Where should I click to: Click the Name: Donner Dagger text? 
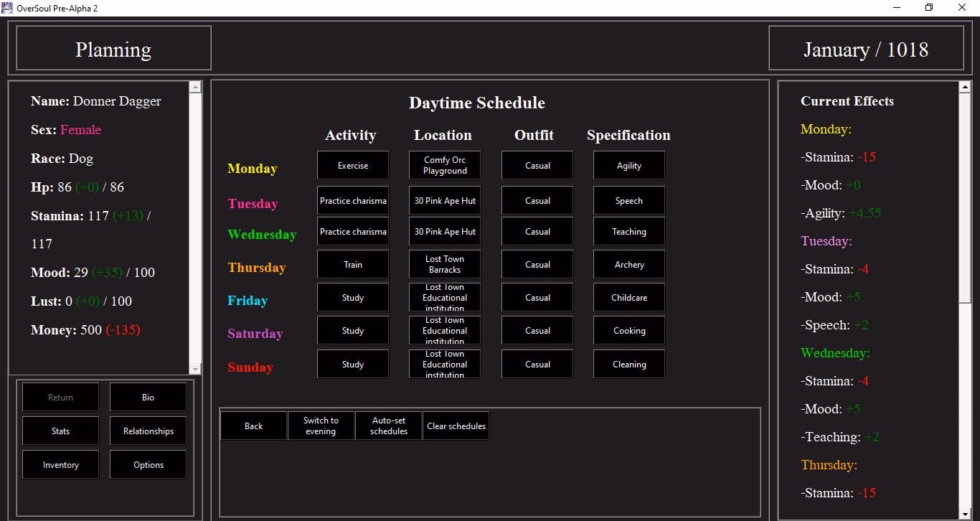96,101
